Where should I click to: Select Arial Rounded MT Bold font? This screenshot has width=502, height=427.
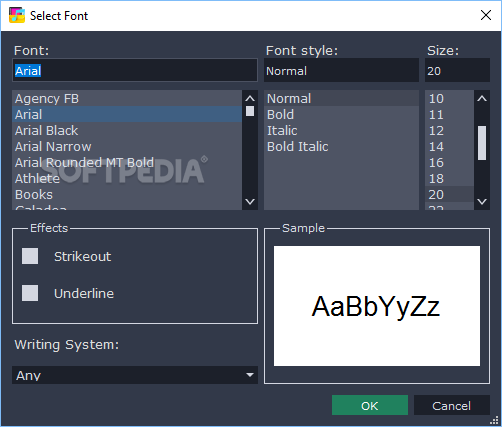[x=127, y=162]
